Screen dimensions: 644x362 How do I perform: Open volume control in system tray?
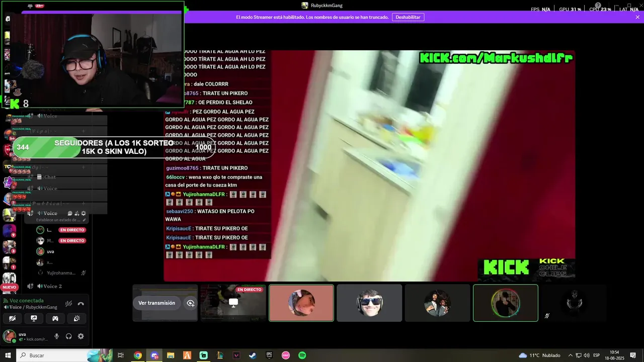coord(587,355)
